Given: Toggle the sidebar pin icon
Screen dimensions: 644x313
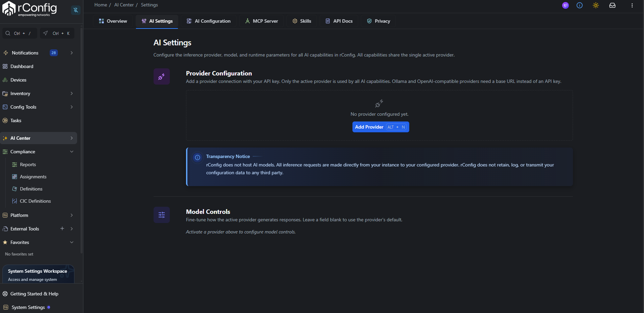Looking at the screenshot, I should 76,10.
